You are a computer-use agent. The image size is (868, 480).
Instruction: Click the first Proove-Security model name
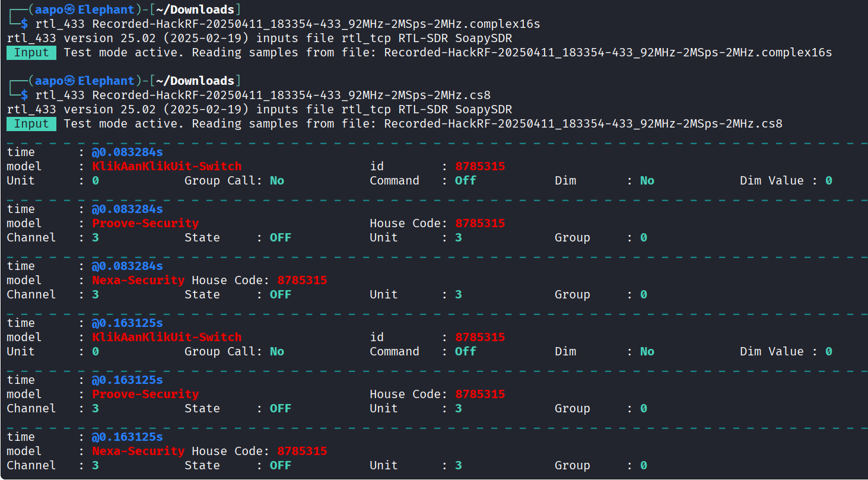click(145, 224)
